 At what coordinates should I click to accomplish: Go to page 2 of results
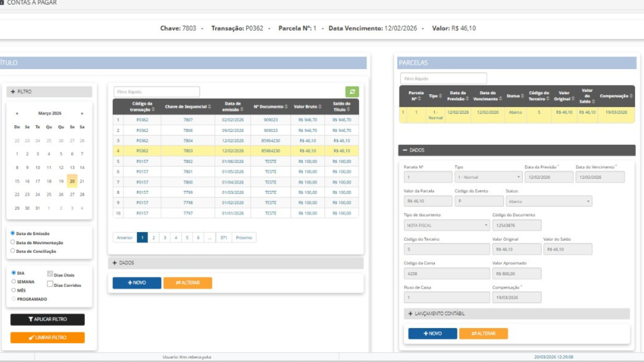coord(153,238)
